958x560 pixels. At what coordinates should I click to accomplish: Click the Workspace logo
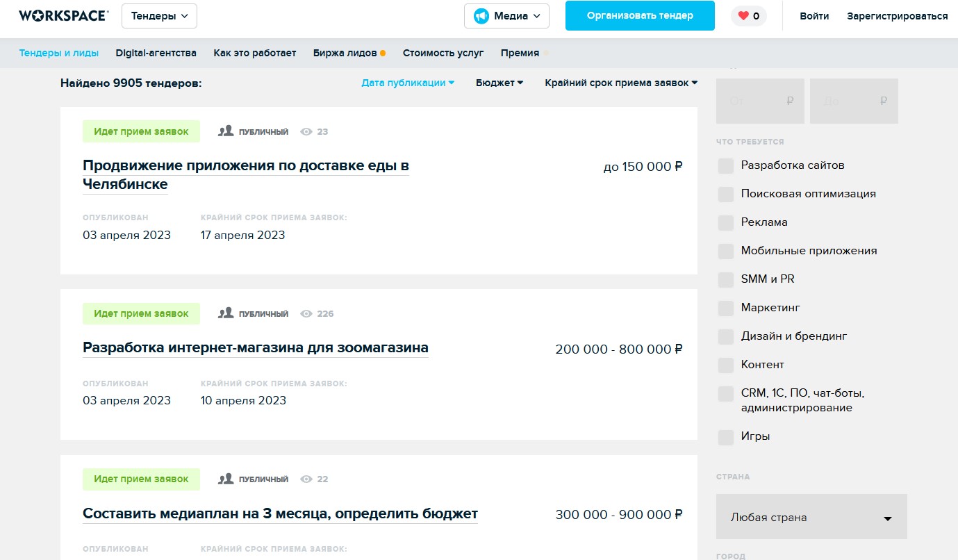(x=63, y=16)
